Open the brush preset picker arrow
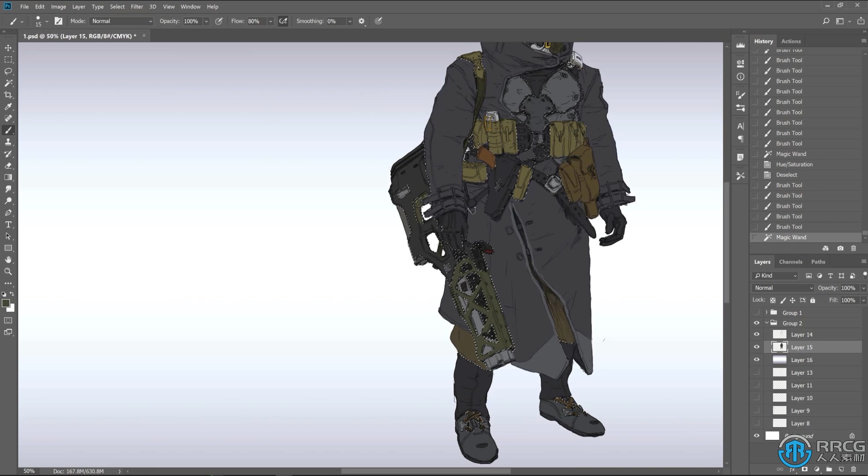Image resolution: width=868 pixels, height=476 pixels. [x=47, y=21]
